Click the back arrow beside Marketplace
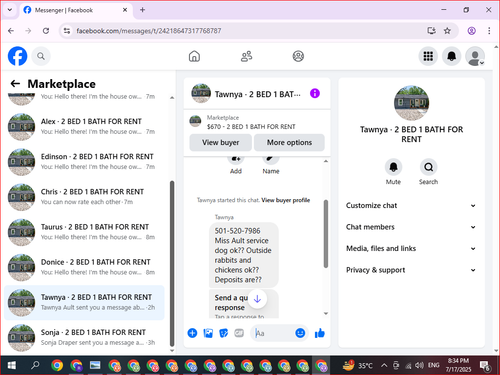Viewport: 500px width, 375px height. (15, 83)
